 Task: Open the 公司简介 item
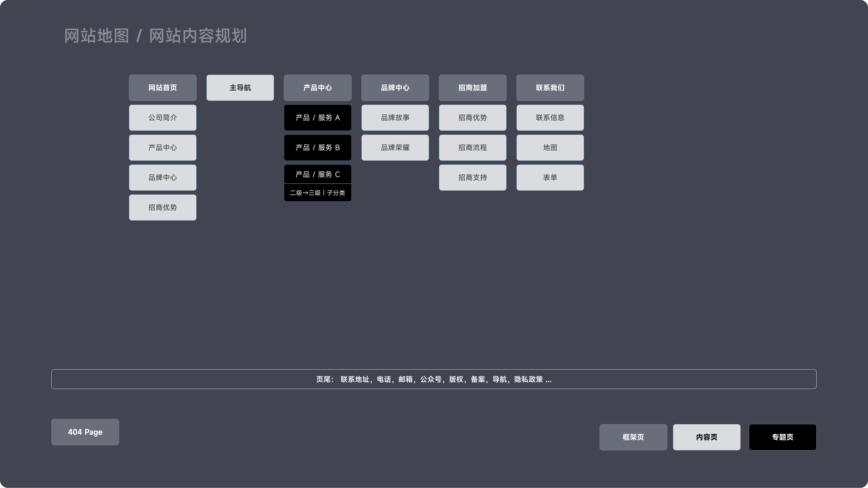tap(163, 118)
